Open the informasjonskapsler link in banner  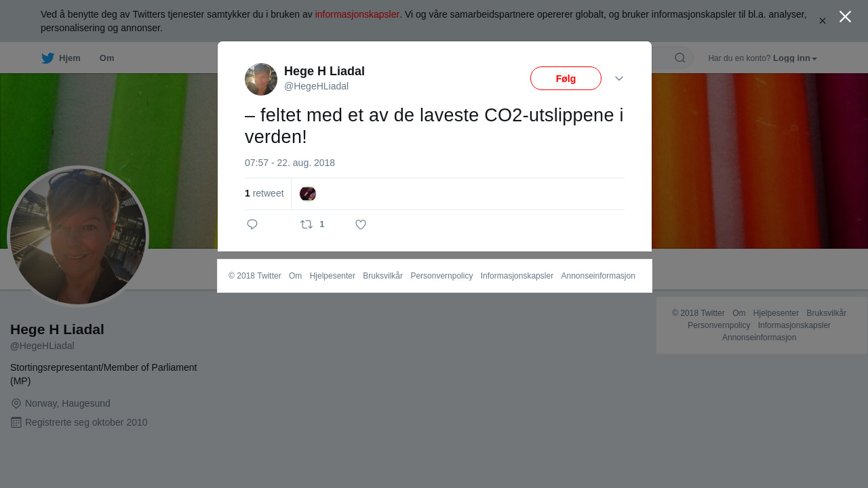coord(357,14)
